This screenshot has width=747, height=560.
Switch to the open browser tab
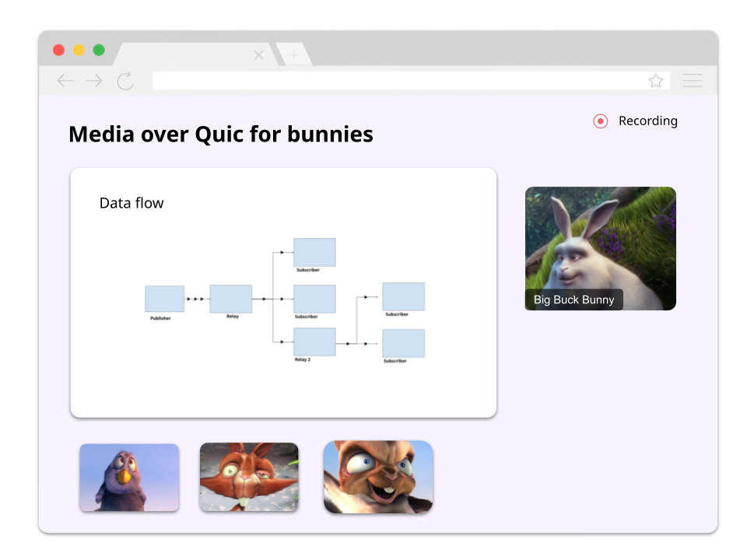click(187, 54)
